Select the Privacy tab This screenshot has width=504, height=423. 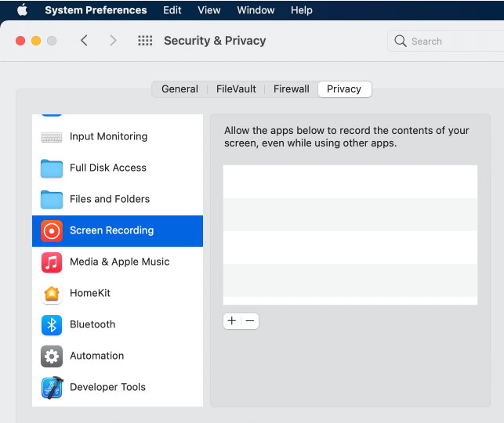(x=344, y=89)
